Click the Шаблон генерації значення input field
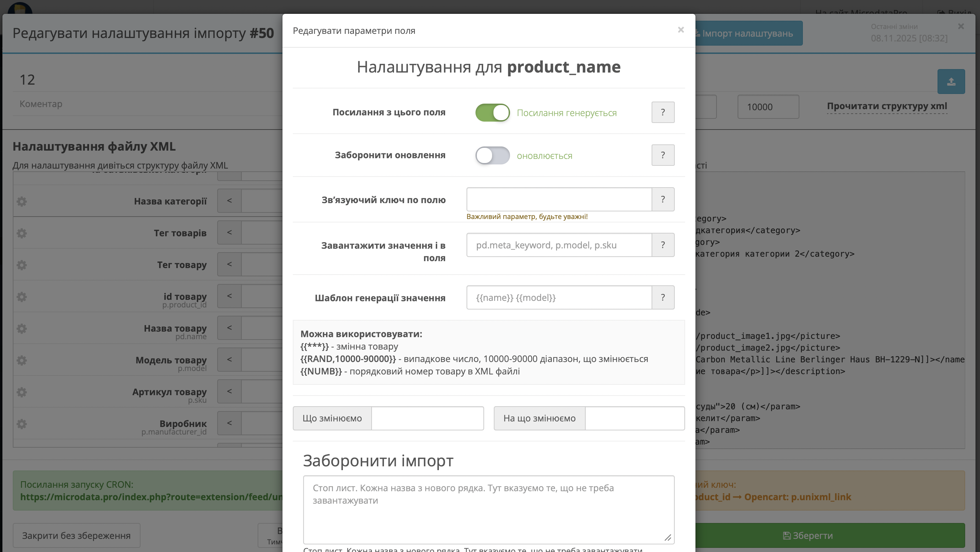Screen dimensions: 980x552 (559, 297)
